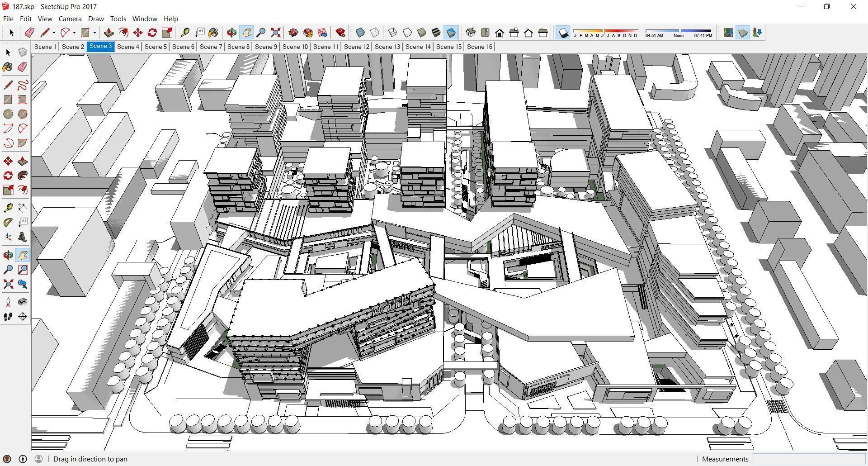Click the Photo Textures icon
Image resolution: width=868 pixels, height=466 pixels.
pos(757,33)
